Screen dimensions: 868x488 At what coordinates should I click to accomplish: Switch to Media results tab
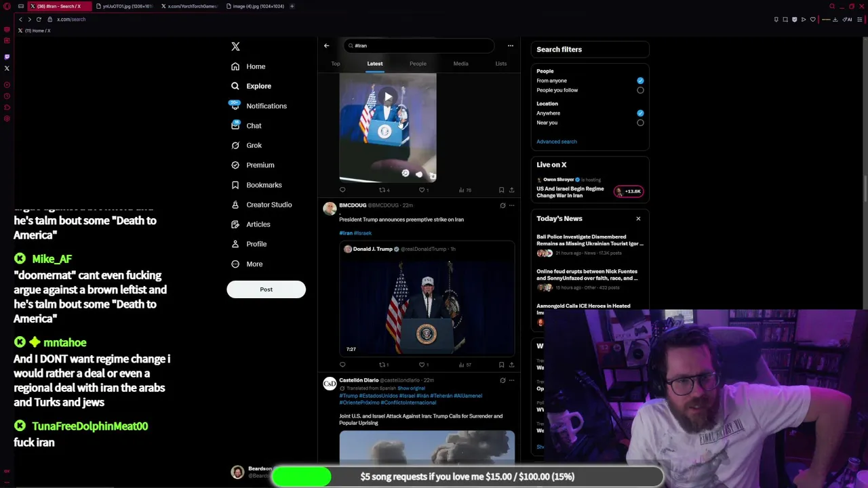pyautogui.click(x=460, y=64)
